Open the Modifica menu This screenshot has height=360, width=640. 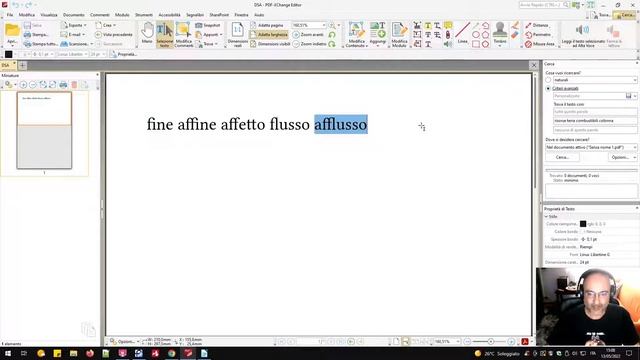pyautogui.click(x=27, y=15)
